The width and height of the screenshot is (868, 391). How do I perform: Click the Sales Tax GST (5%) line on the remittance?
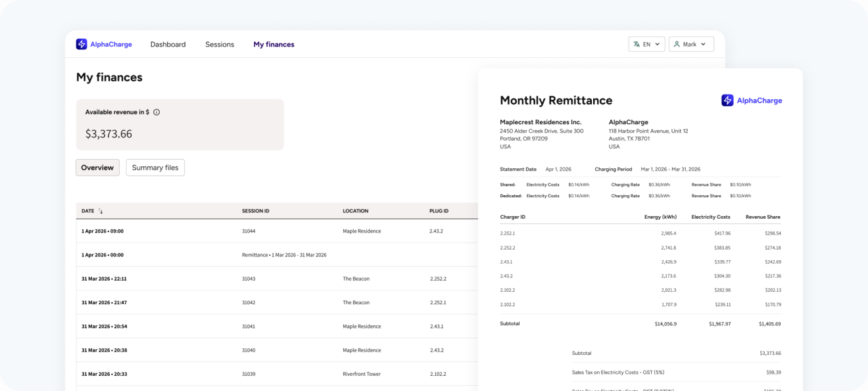click(677, 373)
